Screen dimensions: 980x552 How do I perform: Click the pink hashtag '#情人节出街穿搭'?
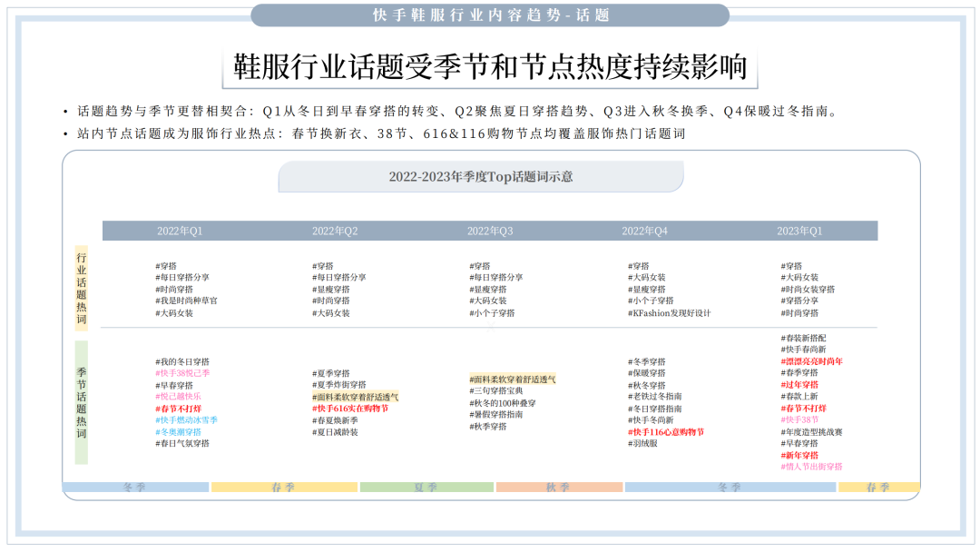pyautogui.click(x=811, y=467)
